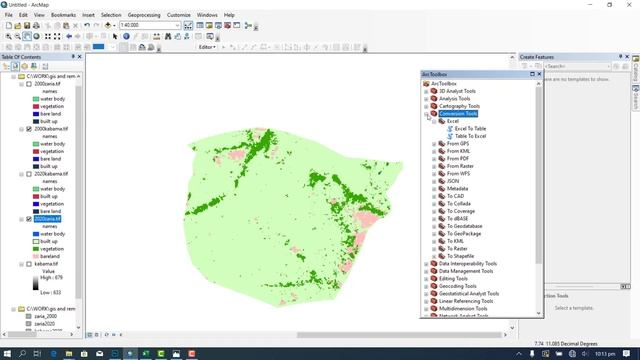Open Excel from the taskbar
The height and width of the screenshot is (360, 640).
[x=146, y=354]
